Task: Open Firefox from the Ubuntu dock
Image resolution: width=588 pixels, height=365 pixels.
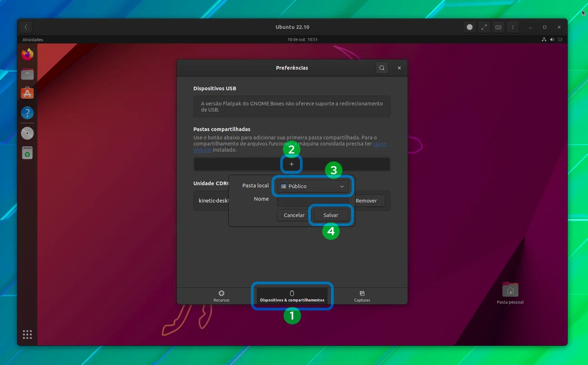Action: (x=27, y=55)
